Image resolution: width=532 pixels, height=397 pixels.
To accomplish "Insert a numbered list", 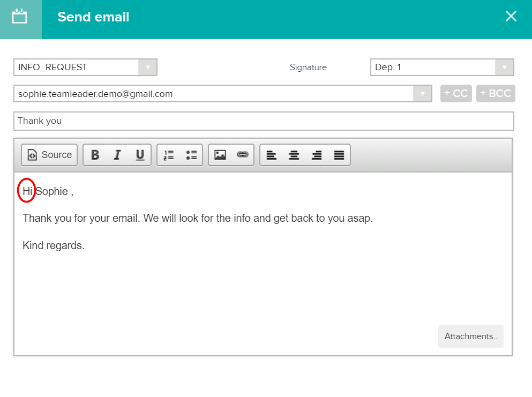I will tap(169, 155).
